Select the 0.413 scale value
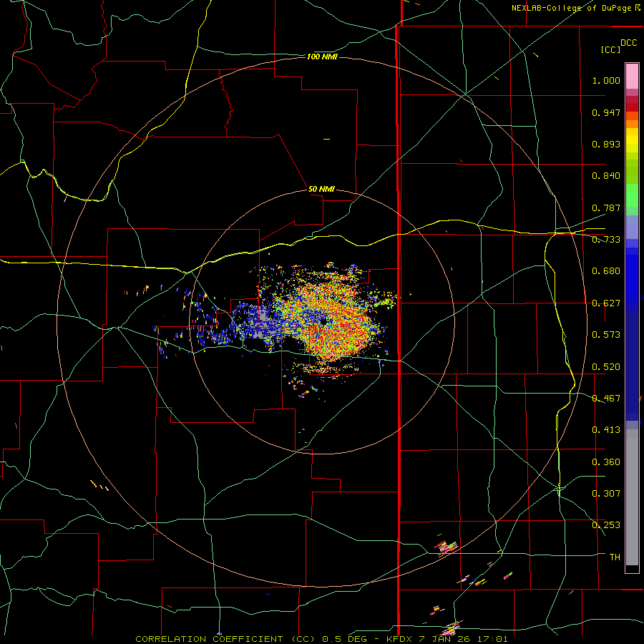This screenshot has width=644, height=644. tap(606, 430)
